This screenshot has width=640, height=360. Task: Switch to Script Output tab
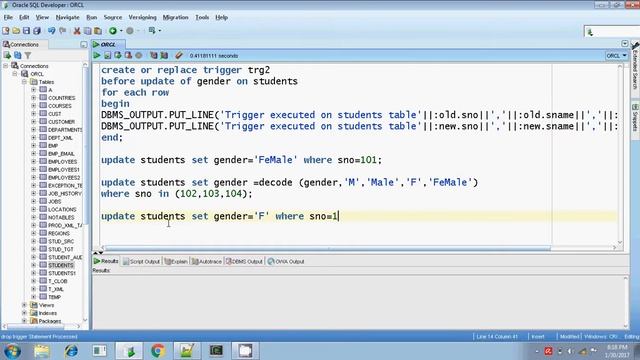[141, 262]
